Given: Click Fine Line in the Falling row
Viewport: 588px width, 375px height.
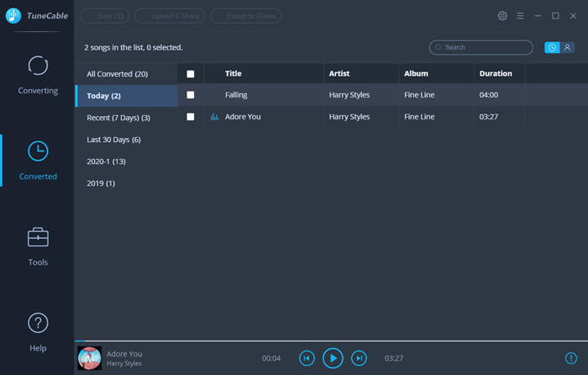Looking at the screenshot, I should coord(419,95).
